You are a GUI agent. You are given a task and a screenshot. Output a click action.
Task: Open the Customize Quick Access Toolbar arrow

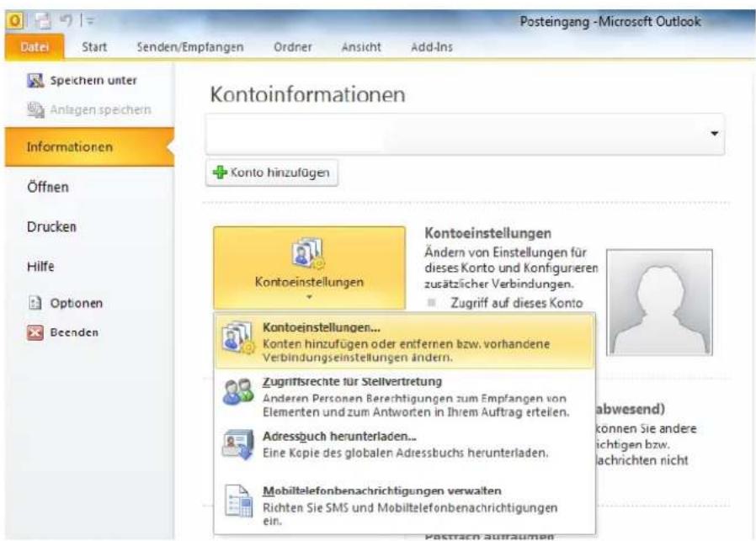90,21
